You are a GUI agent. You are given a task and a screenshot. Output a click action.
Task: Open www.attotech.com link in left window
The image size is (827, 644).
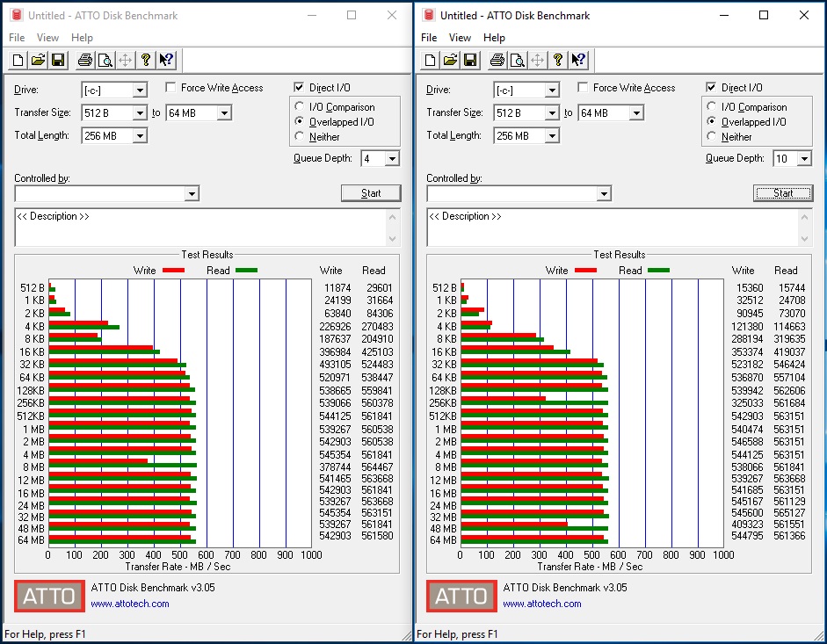click(x=130, y=604)
